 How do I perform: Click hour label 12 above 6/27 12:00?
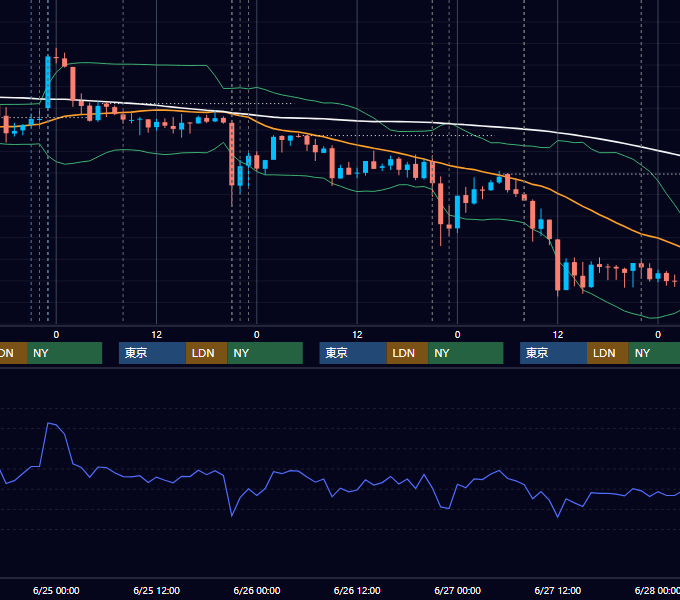pyautogui.click(x=558, y=335)
